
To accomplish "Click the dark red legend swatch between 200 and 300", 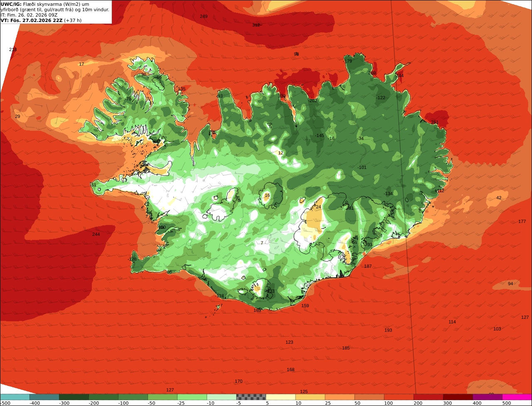I will [x=428, y=397].
